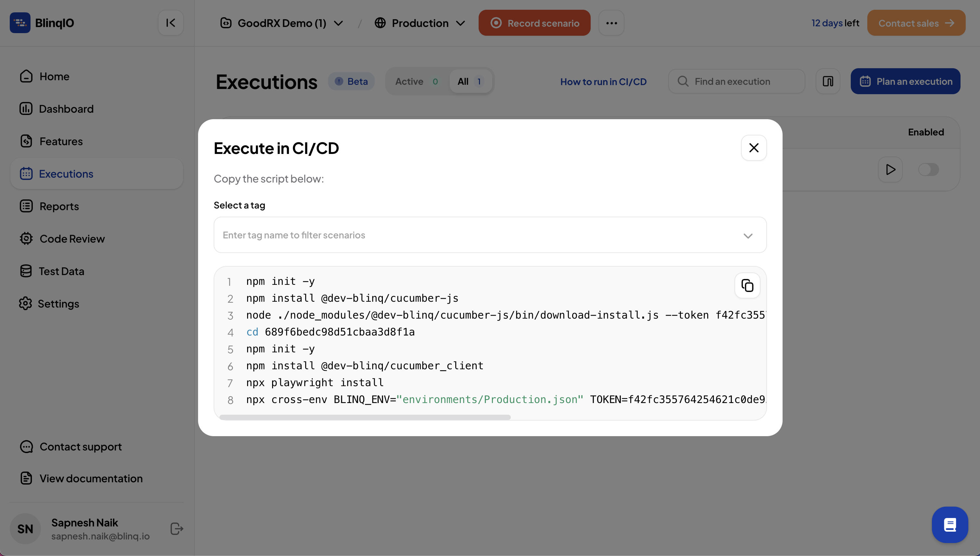Open the three-dots more options menu
Screen dimensions: 980x556
click(611, 23)
